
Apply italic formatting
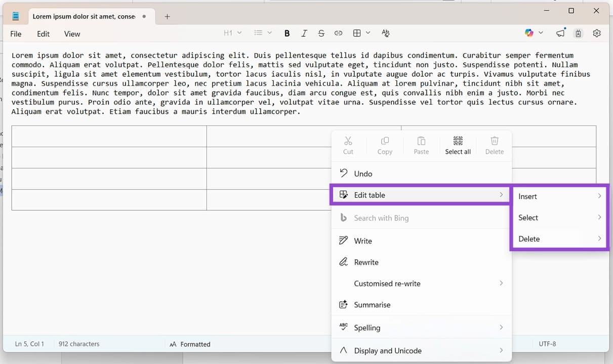click(x=304, y=33)
